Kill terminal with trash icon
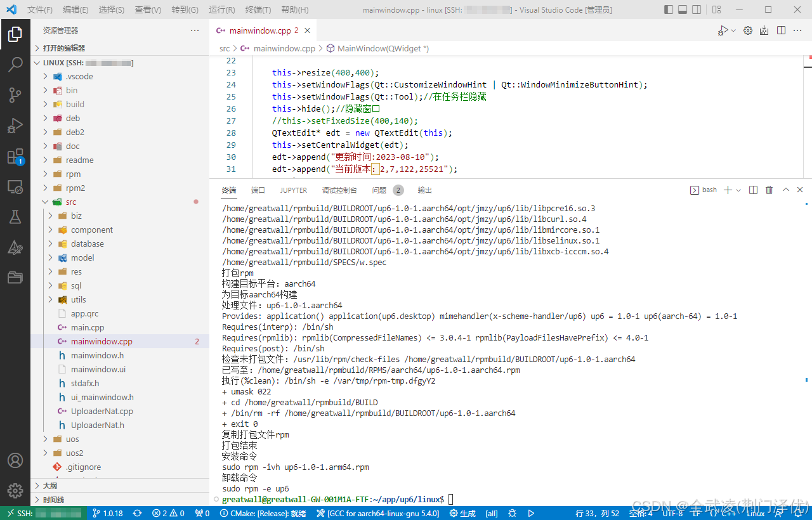The height and width of the screenshot is (520, 812). tap(769, 190)
